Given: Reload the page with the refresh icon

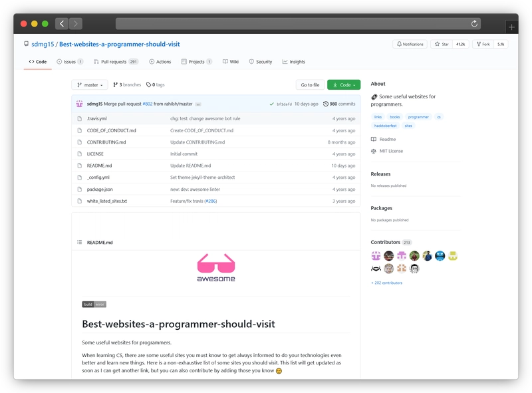Looking at the screenshot, I should 474,23.
